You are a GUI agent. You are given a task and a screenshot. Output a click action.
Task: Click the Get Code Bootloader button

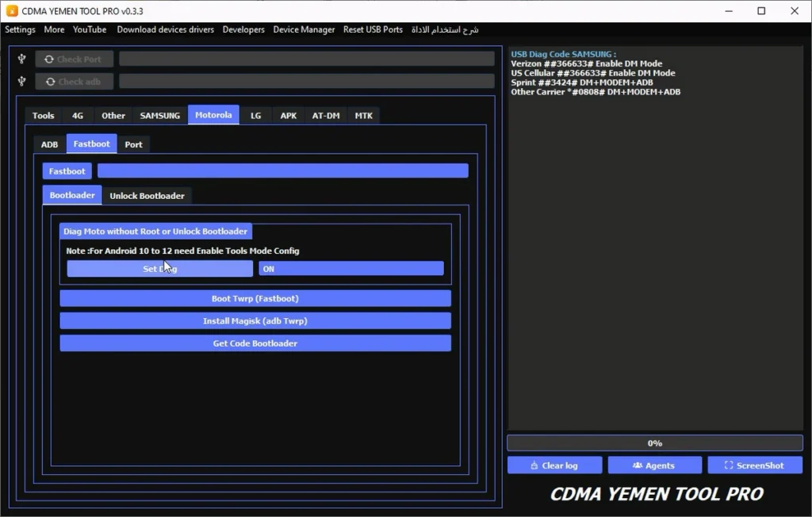pos(255,343)
